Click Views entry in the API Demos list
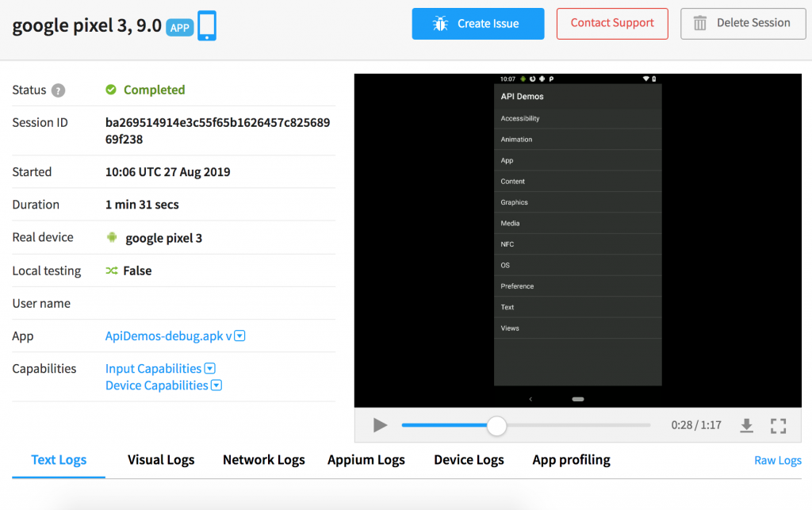812x510 pixels. click(578, 328)
